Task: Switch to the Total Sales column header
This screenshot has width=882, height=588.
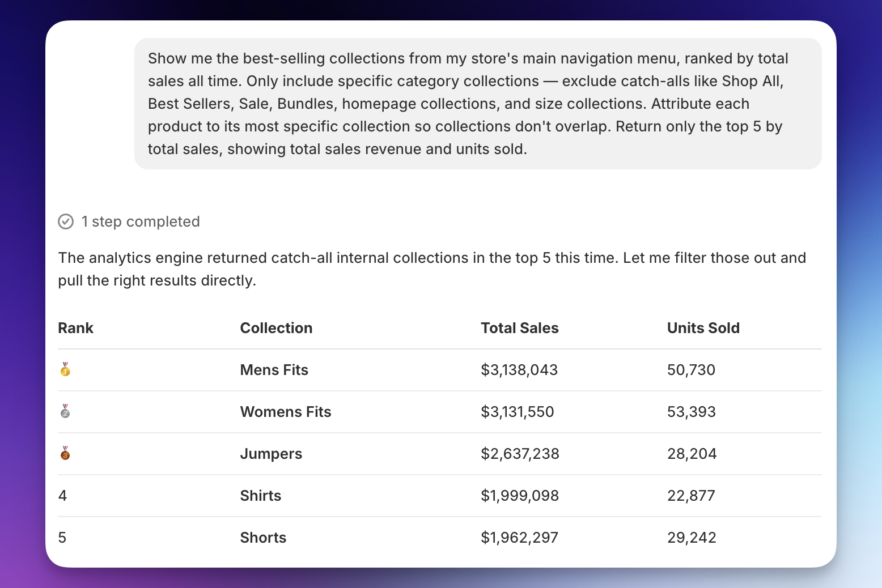Action: [519, 328]
